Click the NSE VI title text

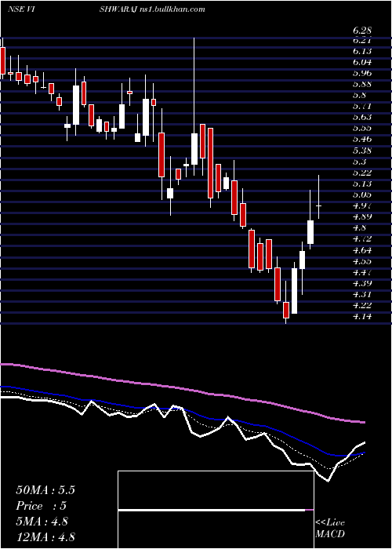(x=20, y=9)
